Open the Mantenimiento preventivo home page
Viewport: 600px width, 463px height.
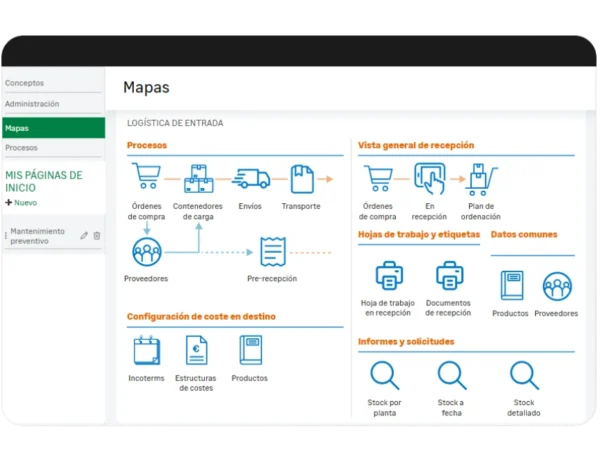point(38,236)
